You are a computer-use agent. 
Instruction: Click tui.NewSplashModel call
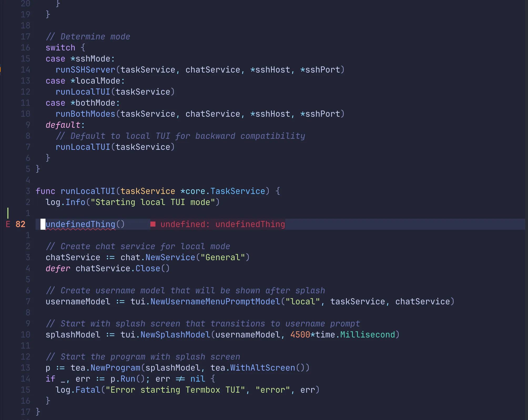pyautogui.click(x=165, y=335)
